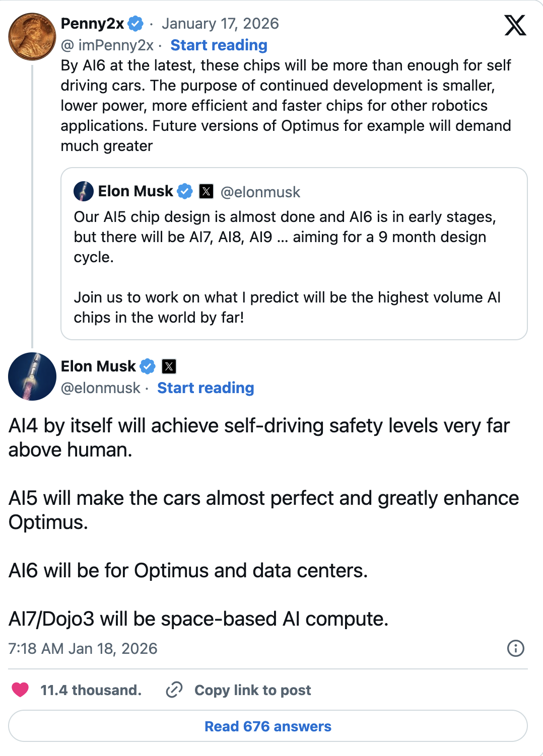Click Elon Musk's rocket avatar in main post
543x756 pixels.
point(32,376)
